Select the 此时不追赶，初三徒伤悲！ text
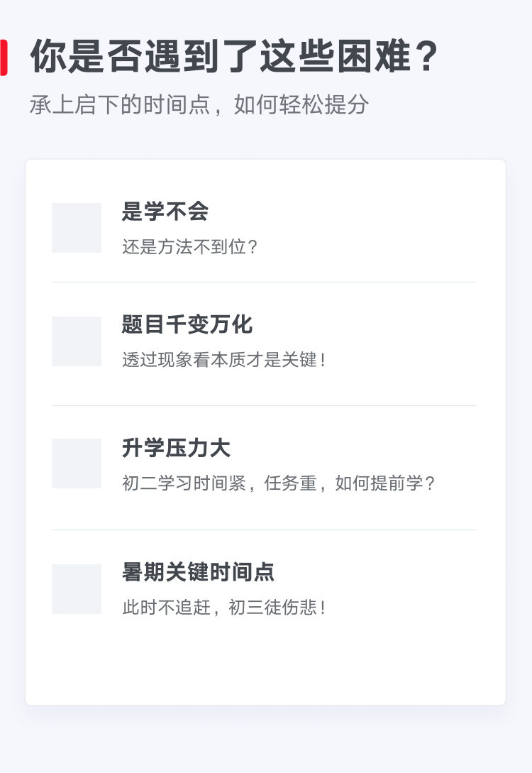This screenshot has width=532, height=773. pos(224,608)
